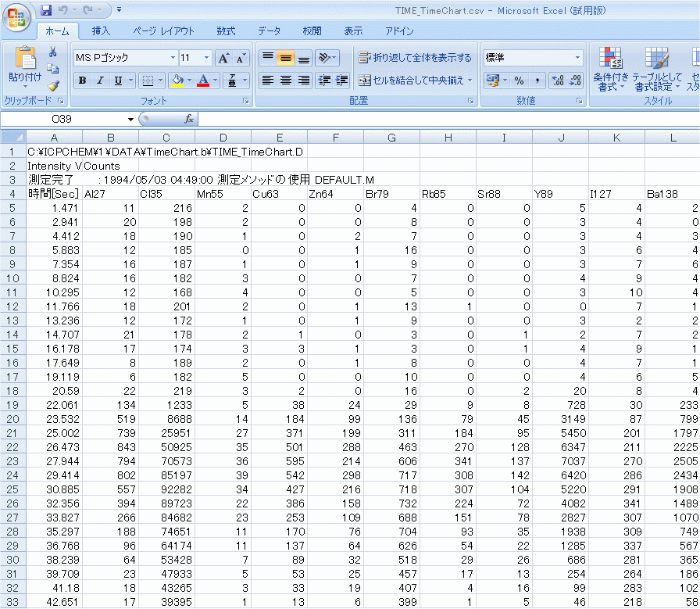Activate the Format Painter brush
The image size is (700, 609).
pos(53,85)
